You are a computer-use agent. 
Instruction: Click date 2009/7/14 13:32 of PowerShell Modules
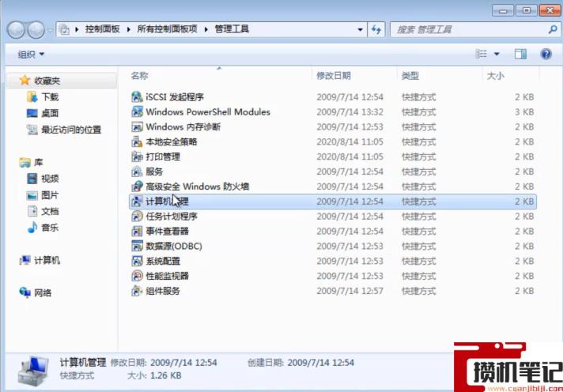click(350, 112)
